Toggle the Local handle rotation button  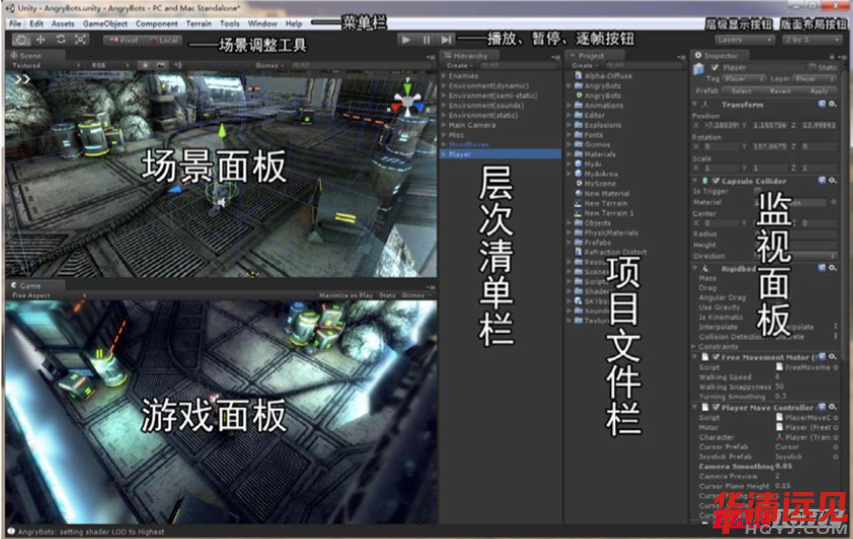[x=163, y=40]
